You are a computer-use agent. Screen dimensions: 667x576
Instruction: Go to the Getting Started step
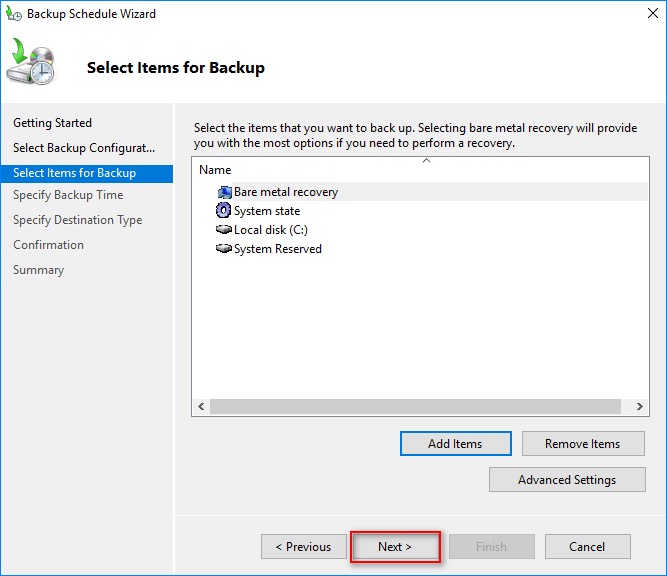(x=52, y=123)
